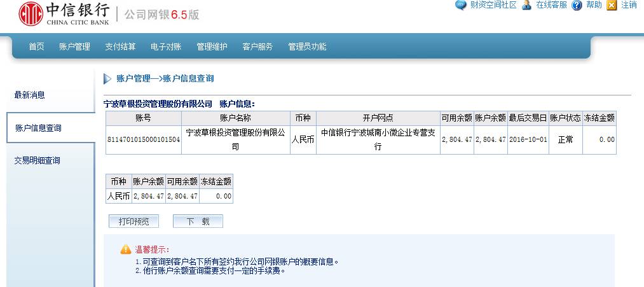Click the 打印预览 button
This screenshot has width=644, height=287.
[x=134, y=221]
